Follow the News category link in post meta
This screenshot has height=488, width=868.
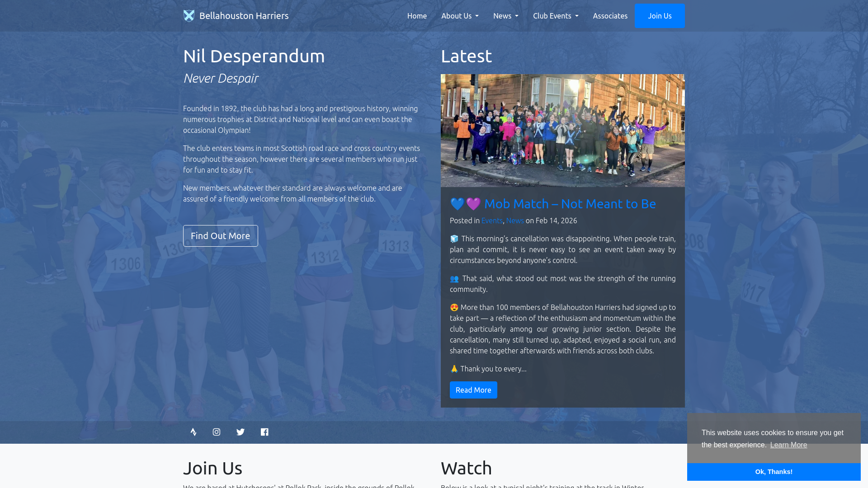pos(515,221)
